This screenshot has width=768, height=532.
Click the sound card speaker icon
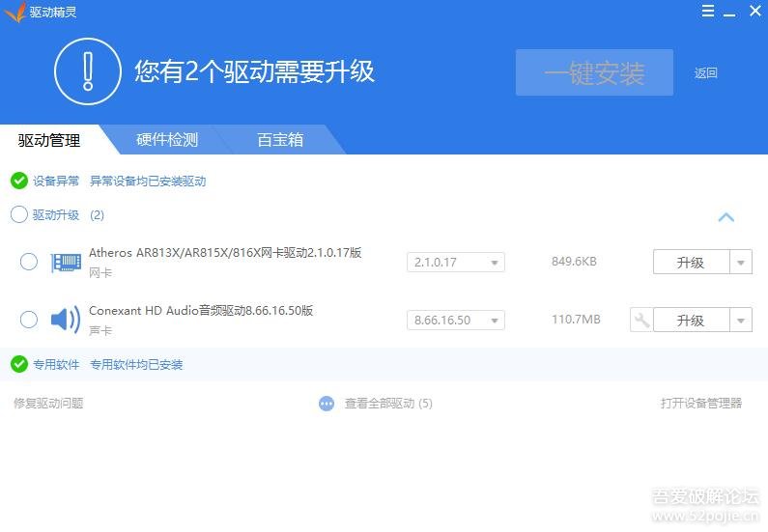(x=66, y=320)
